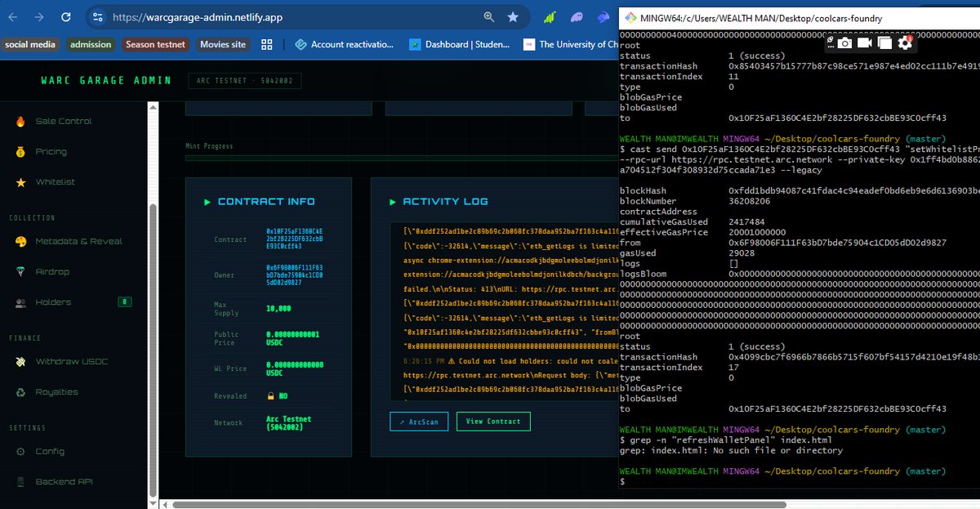The width and height of the screenshot is (980, 509).
Task: Click the Config gear icon
Action: 20,452
